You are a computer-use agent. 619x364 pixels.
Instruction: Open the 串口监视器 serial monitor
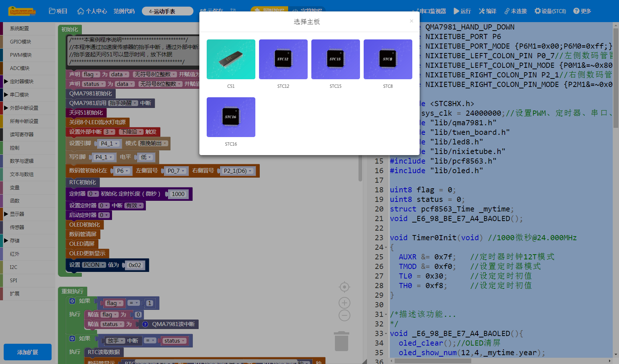(430, 11)
